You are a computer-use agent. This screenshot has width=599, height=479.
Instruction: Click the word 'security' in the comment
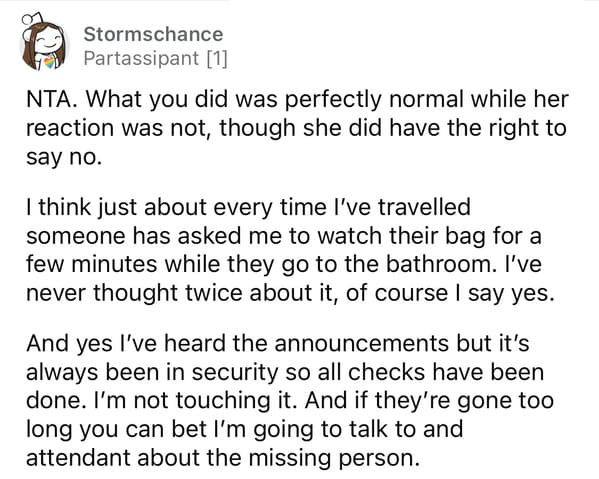[235, 372]
